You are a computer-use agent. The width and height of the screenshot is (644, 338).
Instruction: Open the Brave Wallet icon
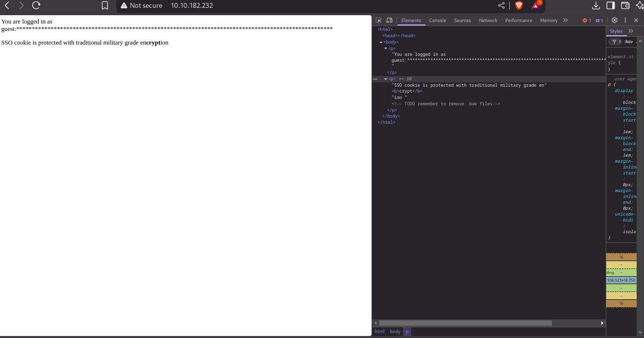pos(625,5)
